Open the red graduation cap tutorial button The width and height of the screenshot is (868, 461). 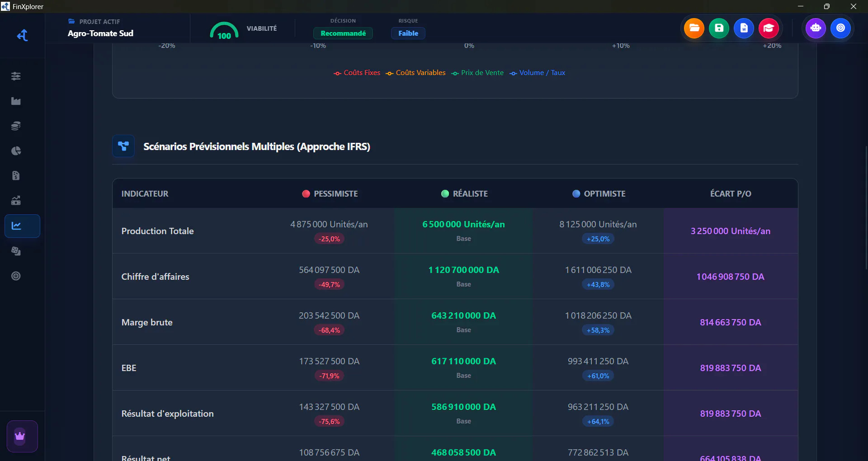(x=769, y=28)
